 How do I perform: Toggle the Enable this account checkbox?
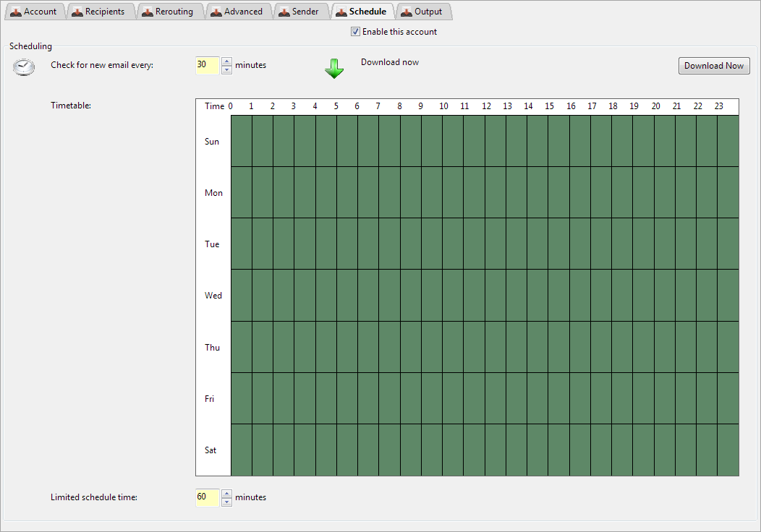click(355, 32)
